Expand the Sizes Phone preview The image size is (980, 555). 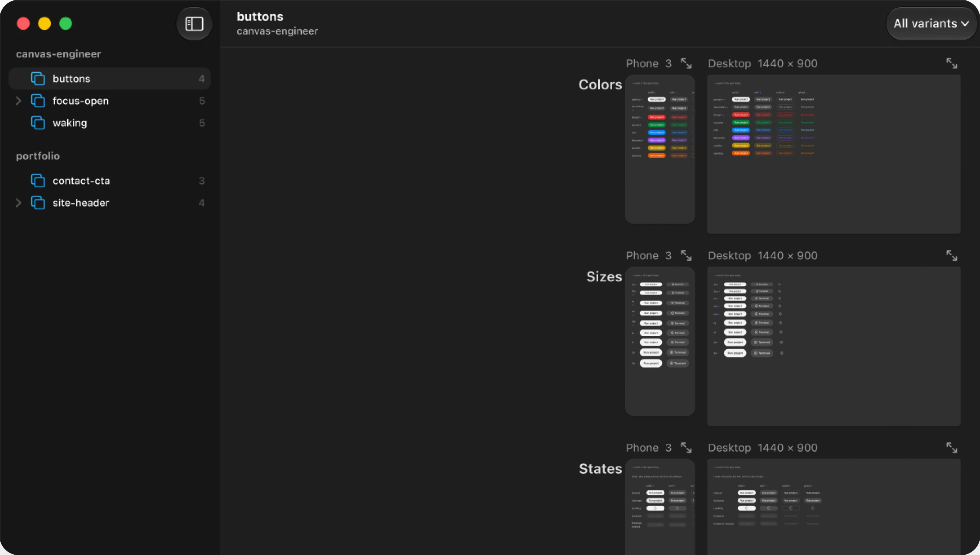pyautogui.click(x=686, y=255)
